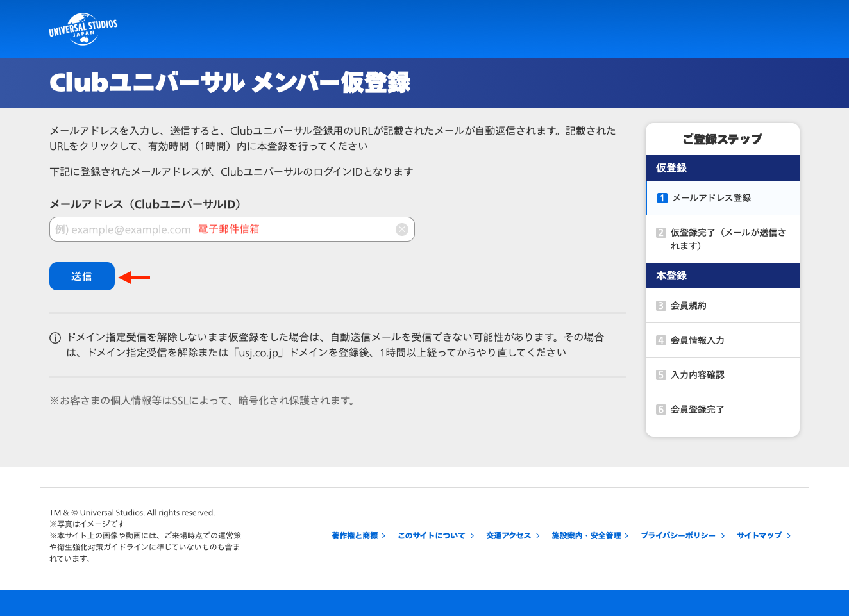Select step 4 会員情報入力

pos(723,340)
